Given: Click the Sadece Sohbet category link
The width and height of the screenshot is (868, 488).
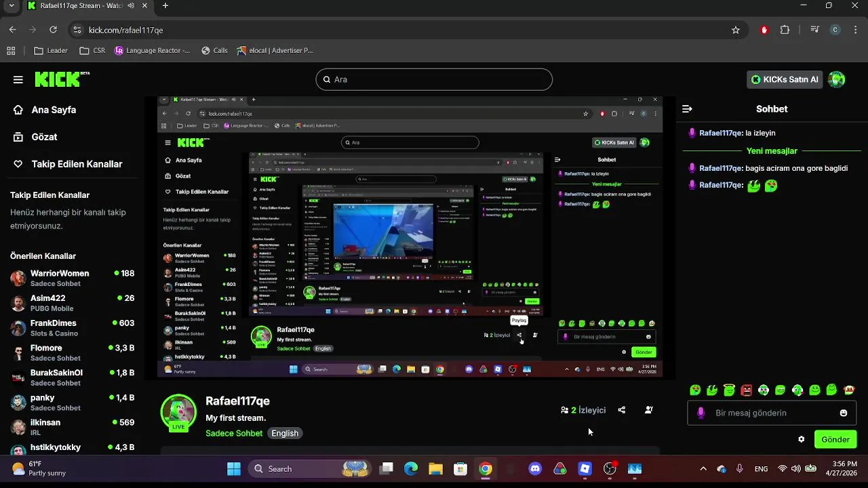Looking at the screenshot, I should pyautogui.click(x=234, y=433).
